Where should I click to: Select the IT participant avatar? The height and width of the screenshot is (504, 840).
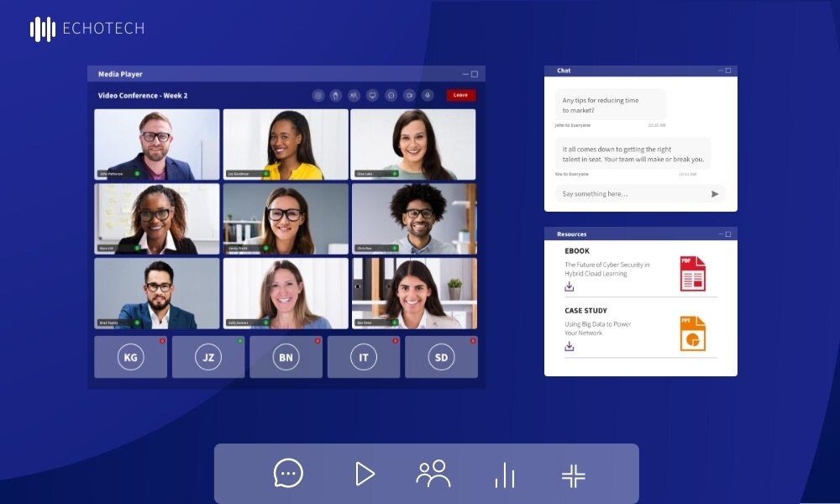[364, 357]
